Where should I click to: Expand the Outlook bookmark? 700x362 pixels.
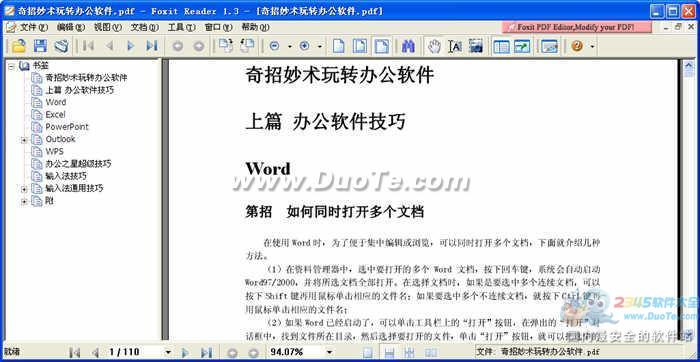[x=24, y=140]
